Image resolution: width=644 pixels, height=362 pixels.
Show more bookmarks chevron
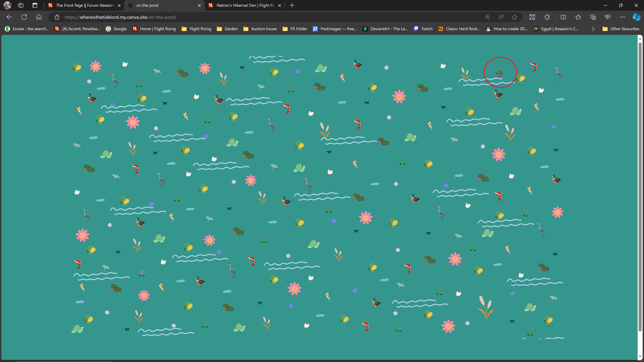pos(593,29)
